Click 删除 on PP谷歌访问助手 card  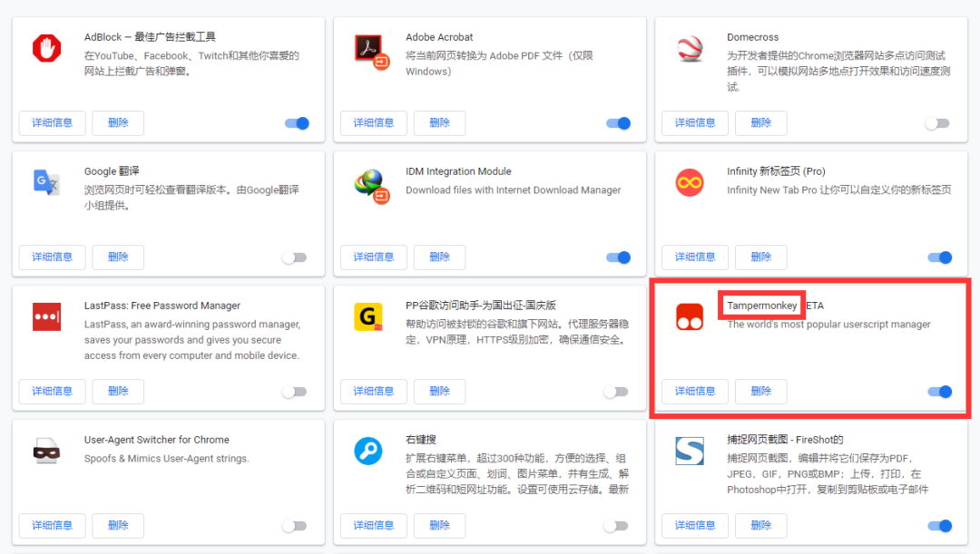[x=439, y=392]
